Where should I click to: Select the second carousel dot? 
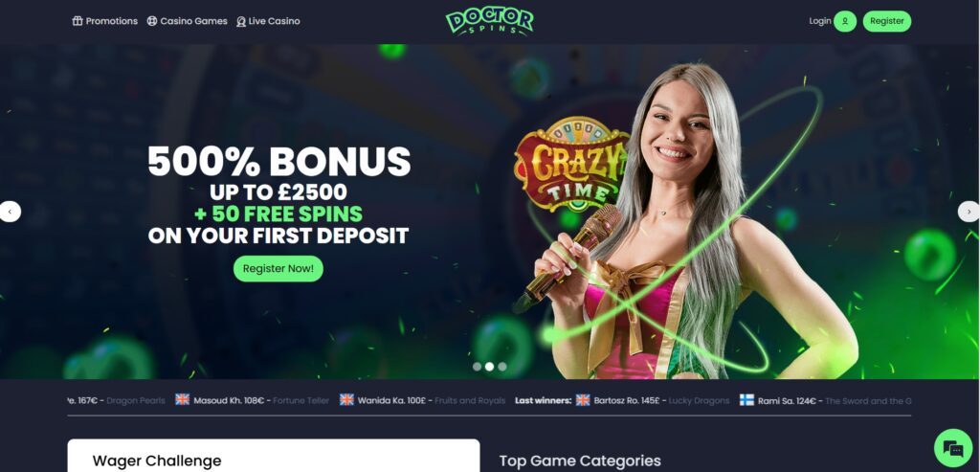[x=489, y=367]
